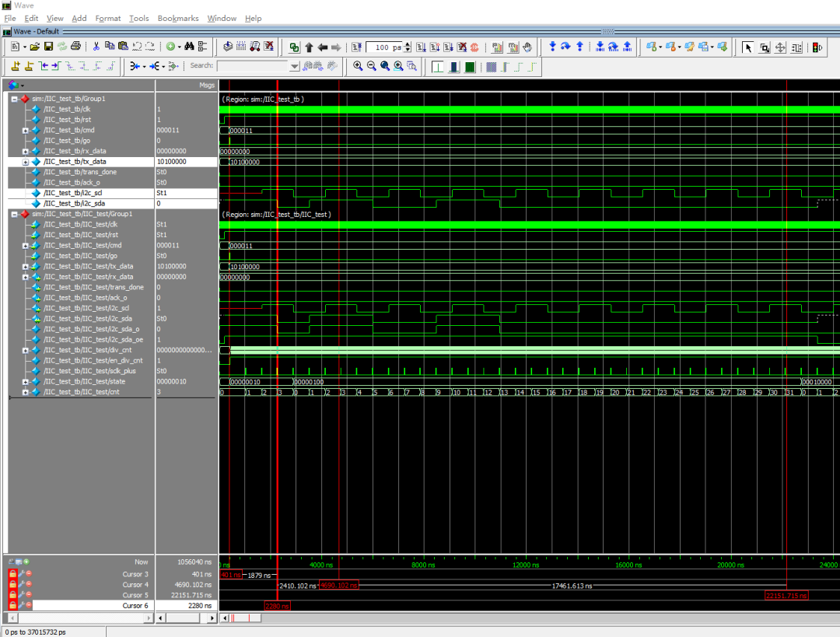Image resolution: width=840 pixels, height=637 pixels.
Task: Toggle the lock on Cursor 4
Action: pos(12,585)
